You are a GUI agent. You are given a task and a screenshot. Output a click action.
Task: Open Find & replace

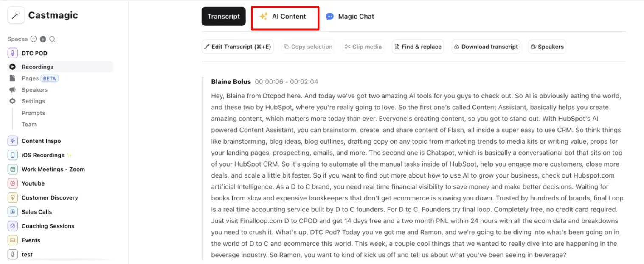point(418,47)
